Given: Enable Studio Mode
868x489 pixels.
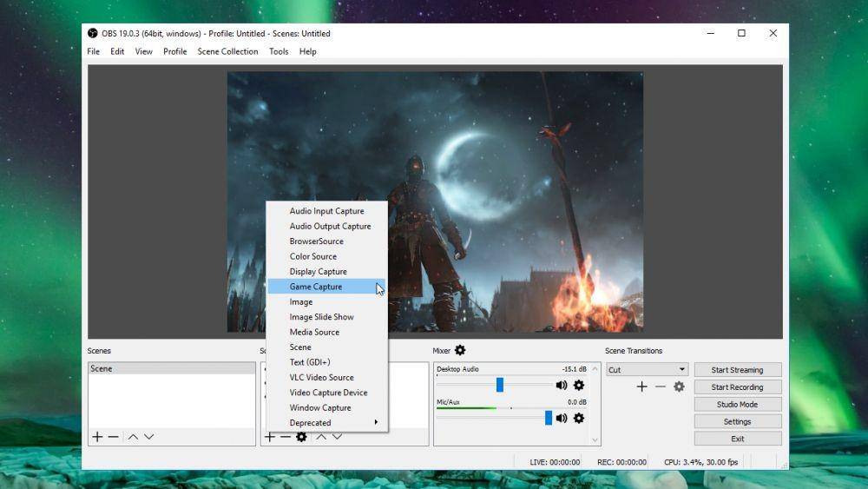Looking at the screenshot, I should click(x=737, y=404).
